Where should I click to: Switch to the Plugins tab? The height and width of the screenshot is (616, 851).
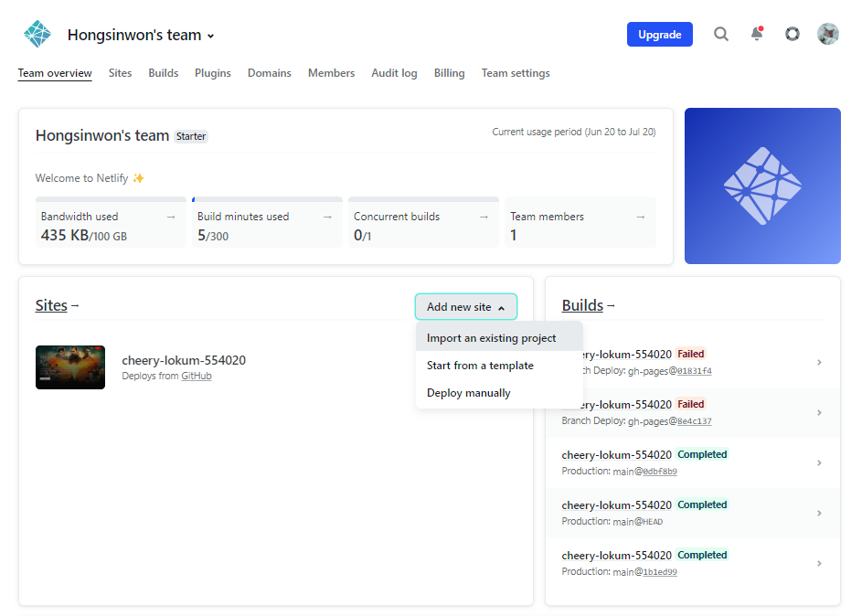(213, 73)
